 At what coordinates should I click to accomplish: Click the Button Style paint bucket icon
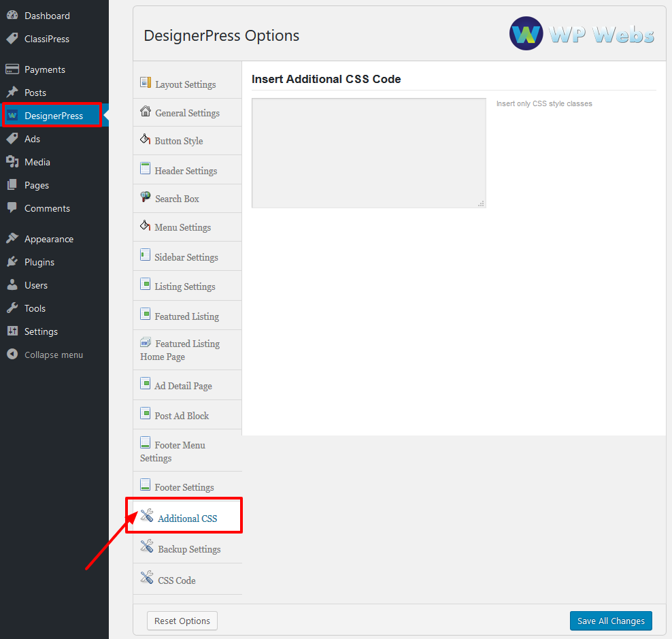tap(146, 139)
